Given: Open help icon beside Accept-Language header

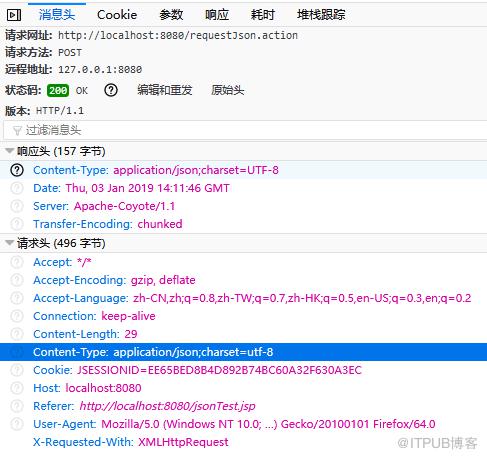Looking at the screenshot, I should coord(17,298).
